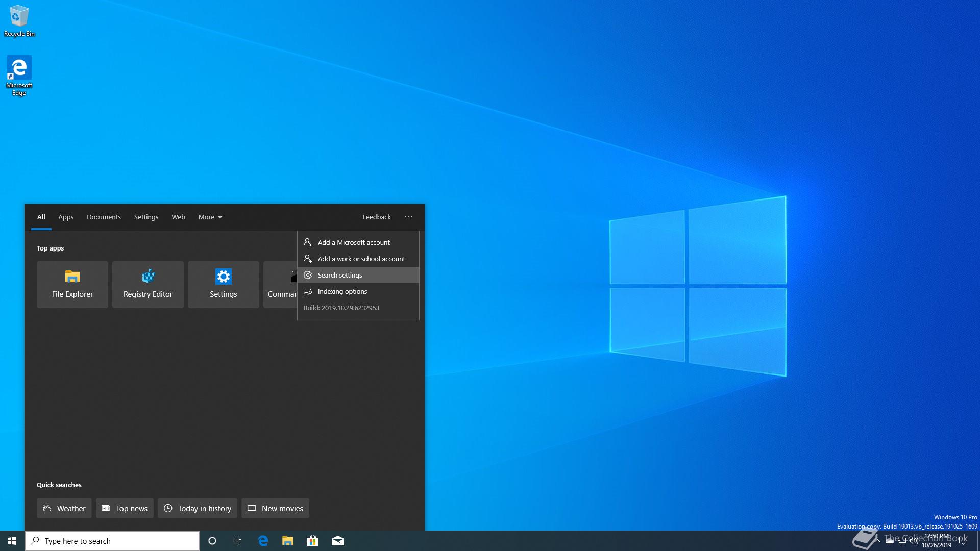The height and width of the screenshot is (551, 980).
Task: Open Microsoft Edge desktop shortcut
Action: tap(19, 74)
